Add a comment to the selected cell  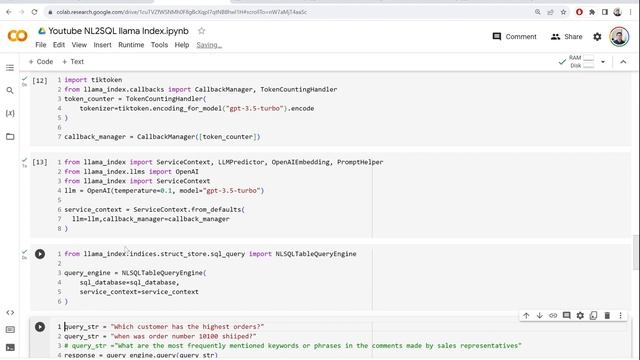567,316
